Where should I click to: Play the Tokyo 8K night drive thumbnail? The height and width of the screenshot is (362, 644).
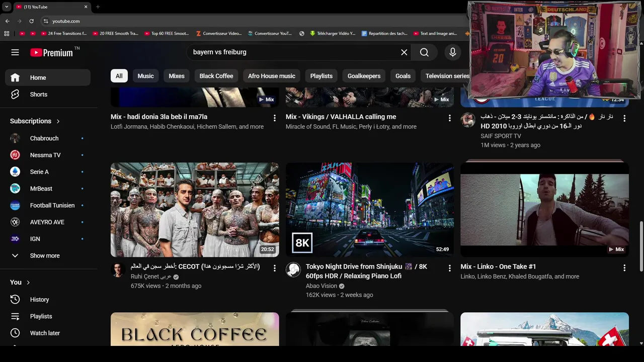pos(370,210)
